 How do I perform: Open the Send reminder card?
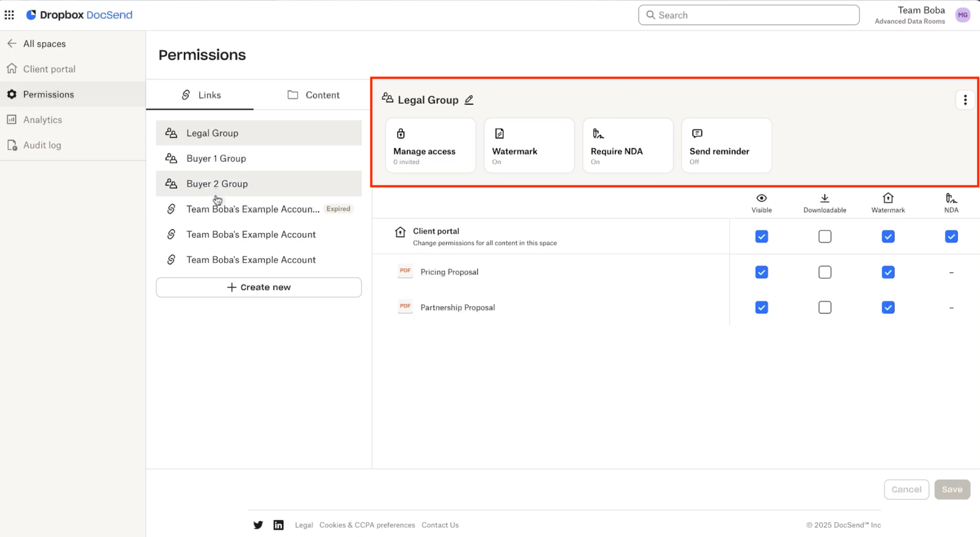tap(726, 146)
